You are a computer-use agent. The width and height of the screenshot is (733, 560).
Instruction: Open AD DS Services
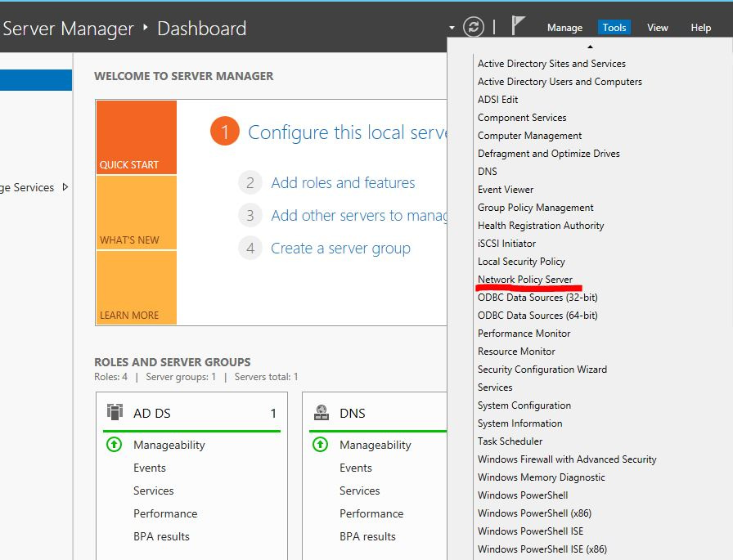[153, 491]
